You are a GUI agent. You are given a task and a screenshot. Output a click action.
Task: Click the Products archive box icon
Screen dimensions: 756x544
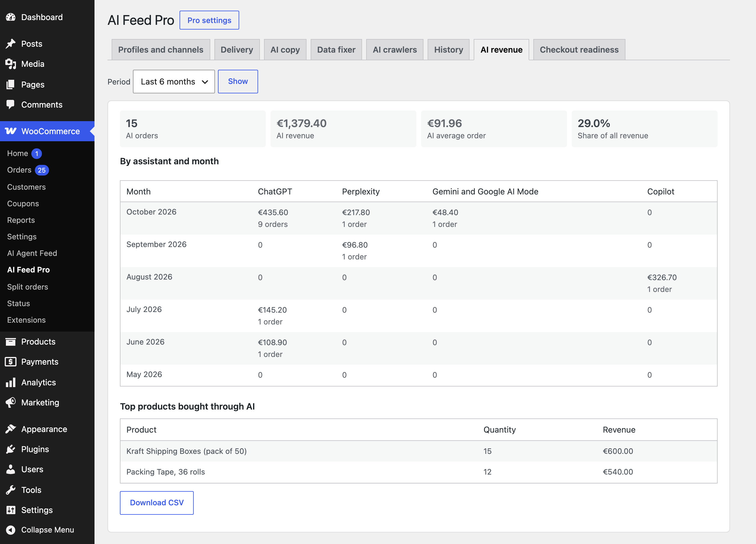[11, 342]
